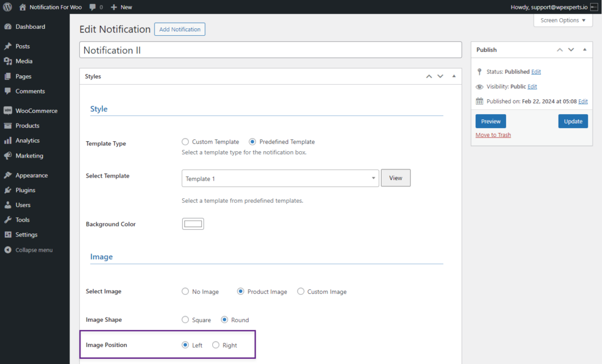Collapse the Publish box
The width and height of the screenshot is (602, 364).
(x=585, y=50)
